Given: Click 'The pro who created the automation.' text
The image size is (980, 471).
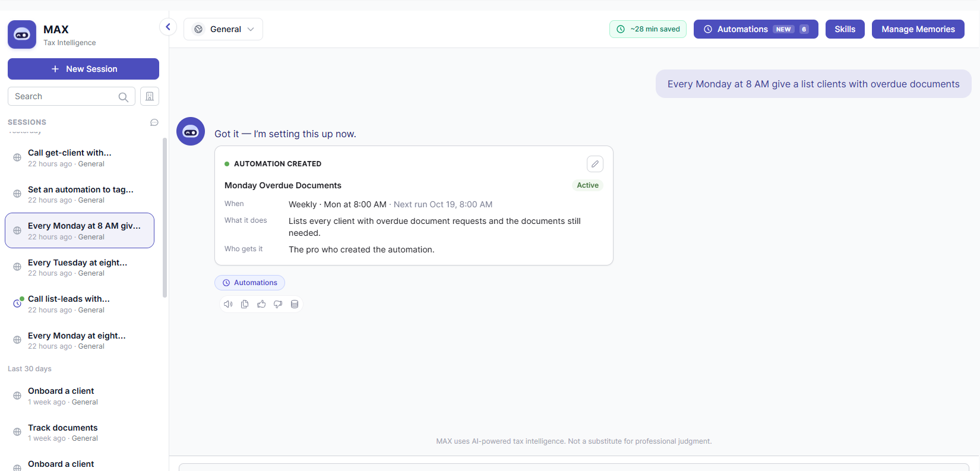Looking at the screenshot, I should [x=362, y=249].
